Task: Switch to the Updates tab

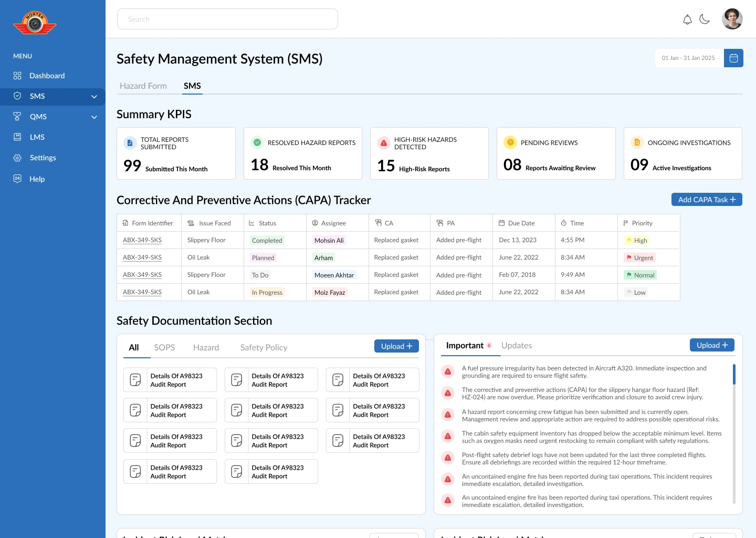Action: pos(517,345)
